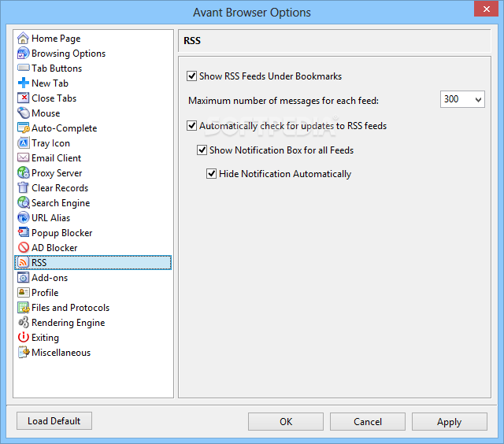Open Files and Protocols settings

[x=70, y=308]
